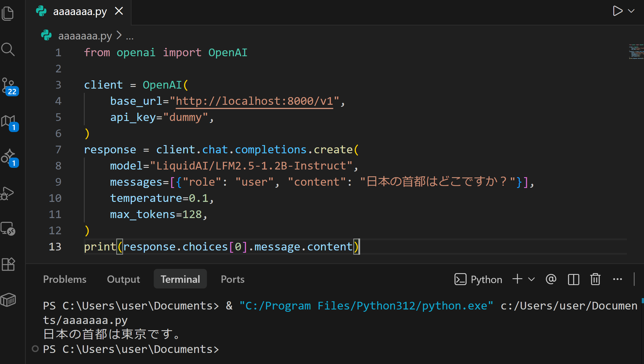Open the Search sidebar panel
The image size is (644, 364).
8,49
